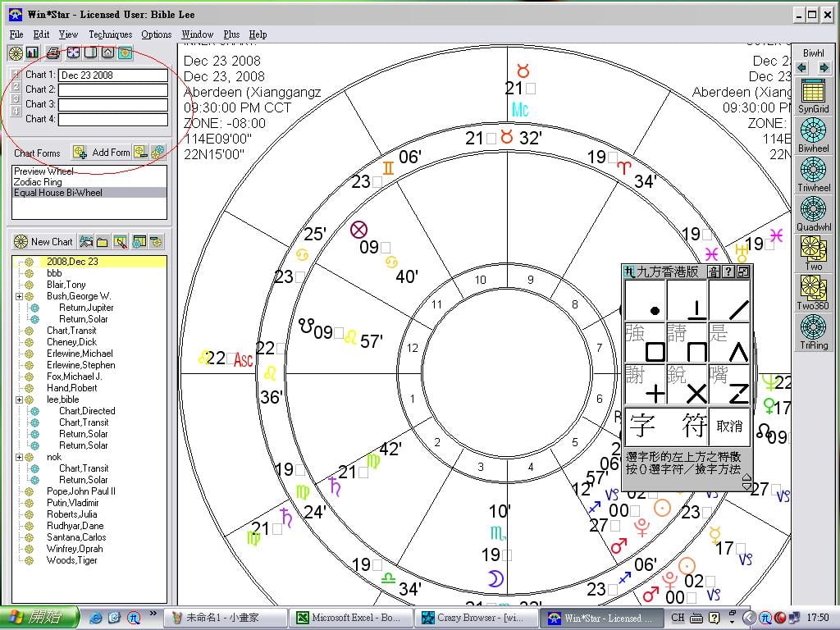This screenshot has height=630, width=840.
Task: Click the printer icon in toolbar
Action: 53,53
